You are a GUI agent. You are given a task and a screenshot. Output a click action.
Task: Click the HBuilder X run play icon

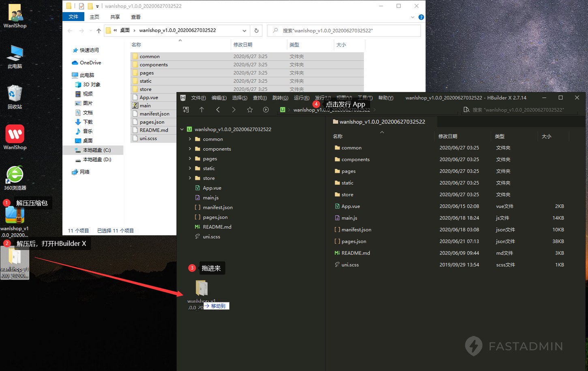[266, 110]
